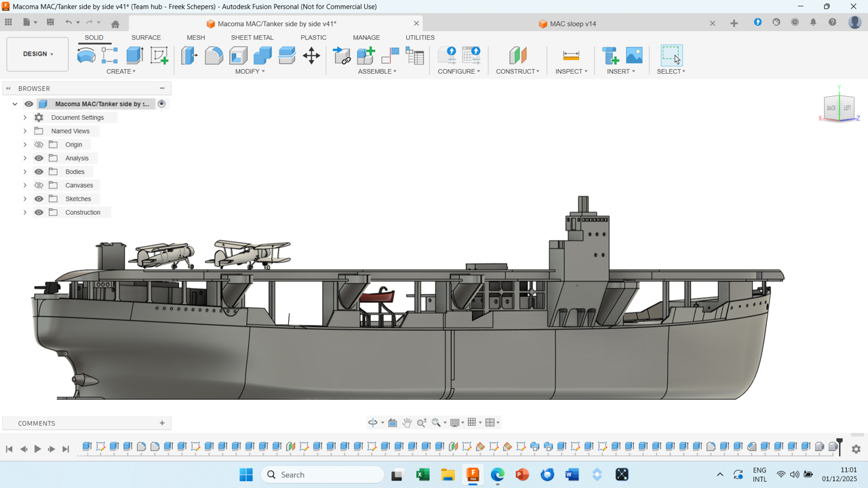Select the Fillet tool in Modify

[214, 56]
